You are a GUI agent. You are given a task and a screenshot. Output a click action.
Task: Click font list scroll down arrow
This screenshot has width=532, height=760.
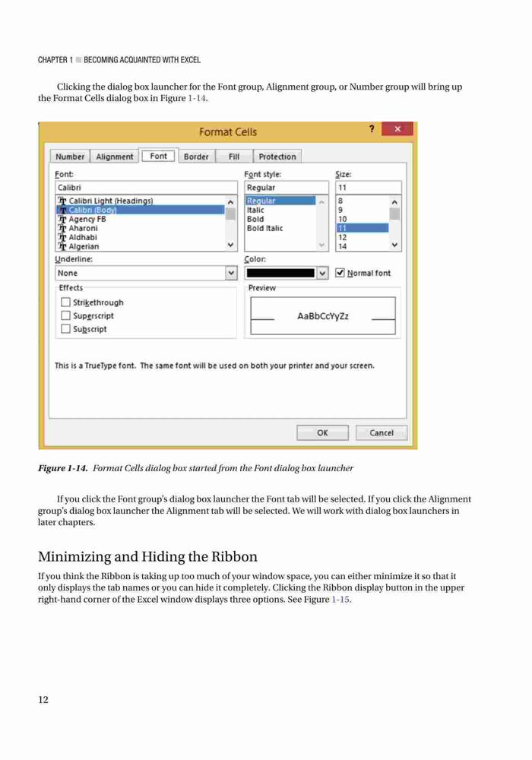[230, 245]
